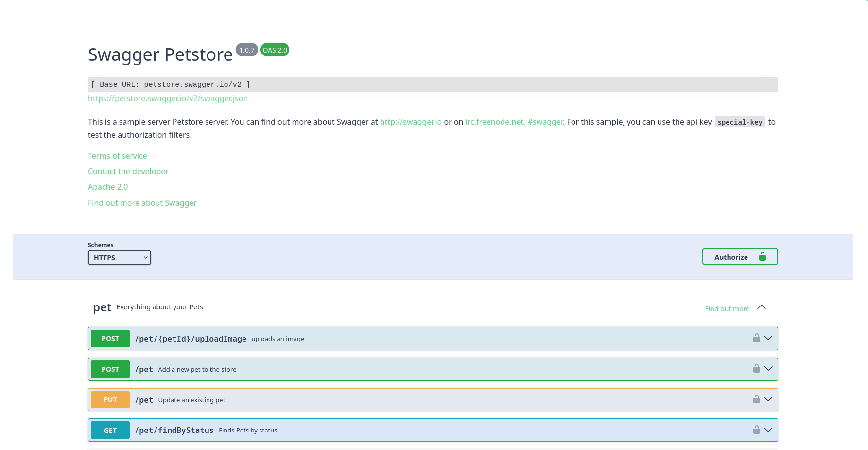Click 'Finds Pets by status' description
868x450 pixels.
point(248,430)
